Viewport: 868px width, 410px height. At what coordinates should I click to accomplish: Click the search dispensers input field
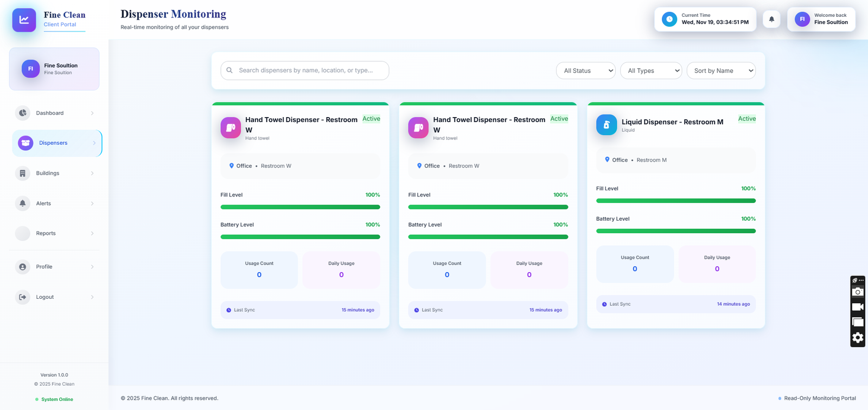(305, 71)
